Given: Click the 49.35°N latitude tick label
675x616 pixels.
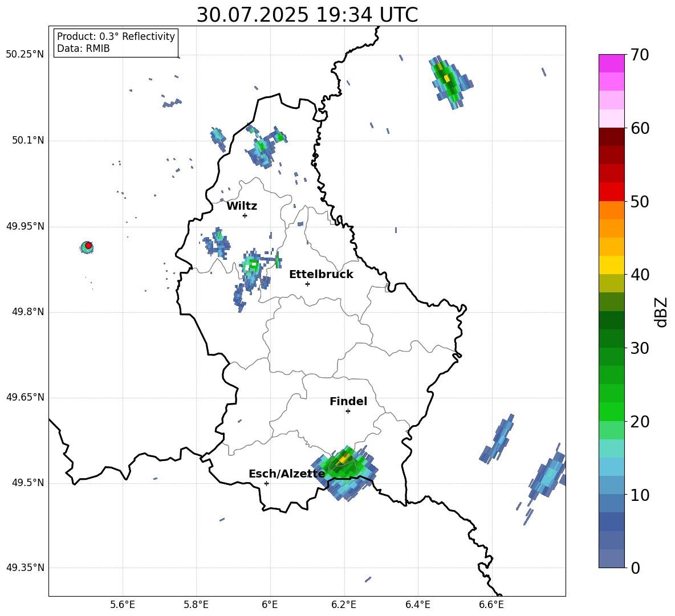Looking at the screenshot, I should pyautogui.click(x=25, y=568).
